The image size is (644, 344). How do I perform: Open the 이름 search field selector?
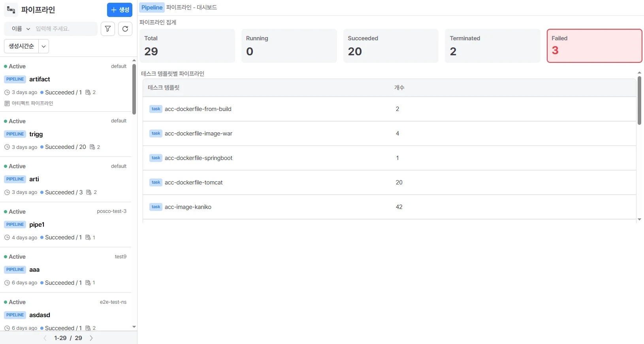point(21,29)
